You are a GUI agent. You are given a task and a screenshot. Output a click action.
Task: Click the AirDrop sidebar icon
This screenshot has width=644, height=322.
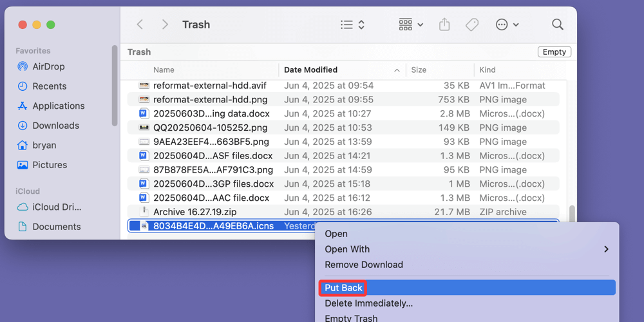pos(23,66)
